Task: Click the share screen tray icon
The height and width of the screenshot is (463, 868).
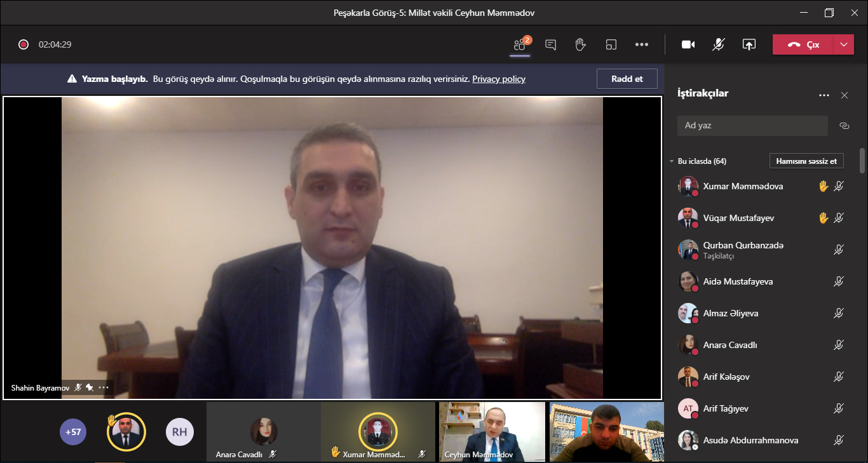Action: coord(749,44)
